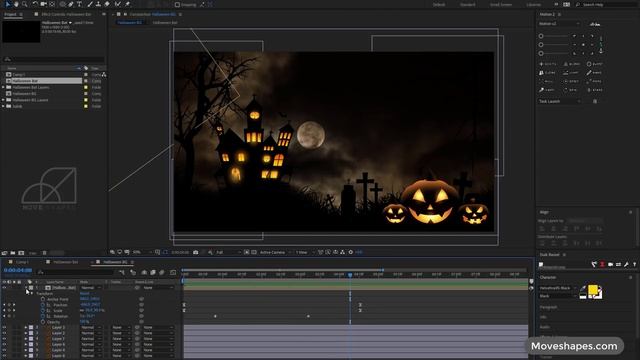
Task: Toggle Position stopwatch
Action: click(43, 305)
